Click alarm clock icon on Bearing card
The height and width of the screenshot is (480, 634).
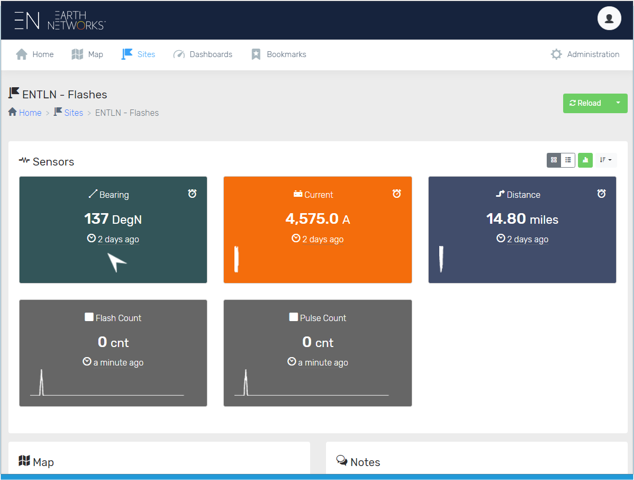coord(192,194)
